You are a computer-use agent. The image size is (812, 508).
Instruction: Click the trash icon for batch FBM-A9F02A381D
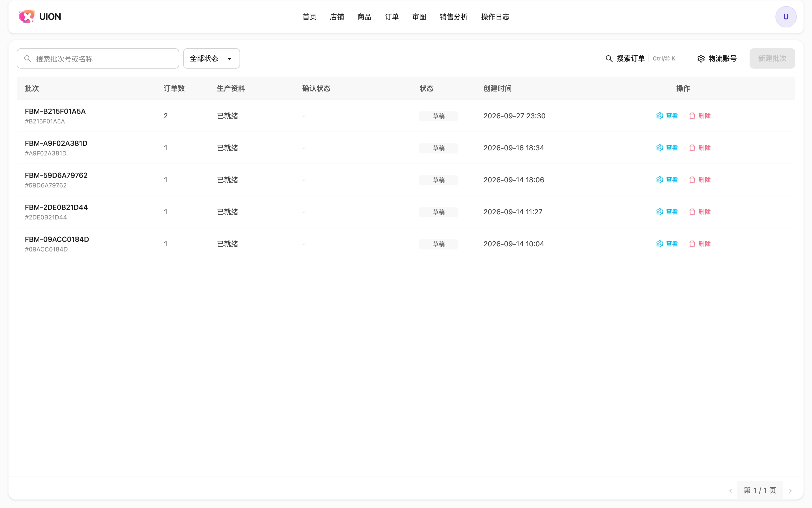coord(692,148)
